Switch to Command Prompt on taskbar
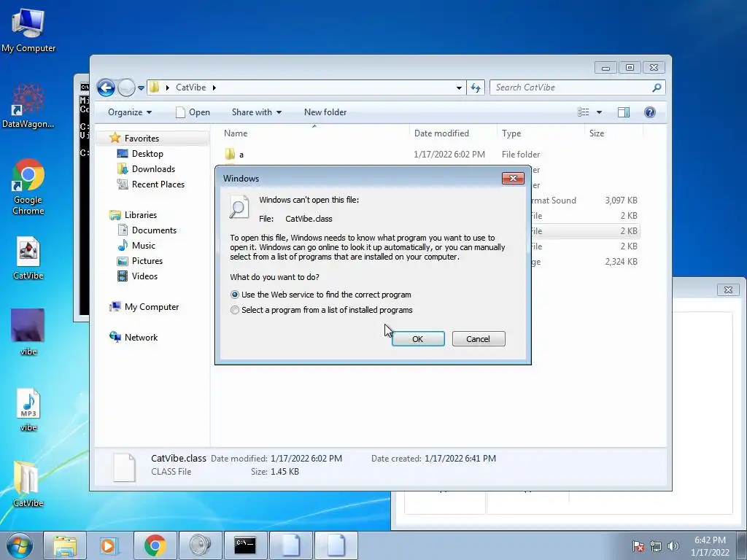The width and height of the screenshot is (747, 560). click(x=245, y=545)
